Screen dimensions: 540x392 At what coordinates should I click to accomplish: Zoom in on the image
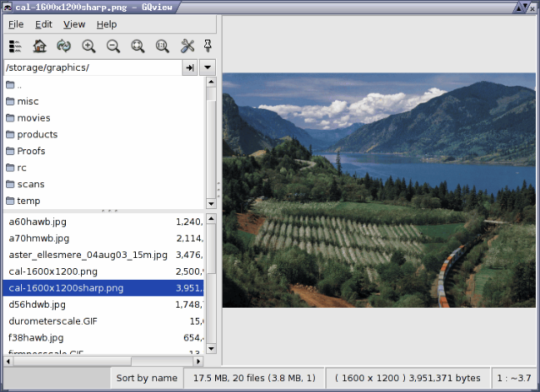tap(89, 46)
